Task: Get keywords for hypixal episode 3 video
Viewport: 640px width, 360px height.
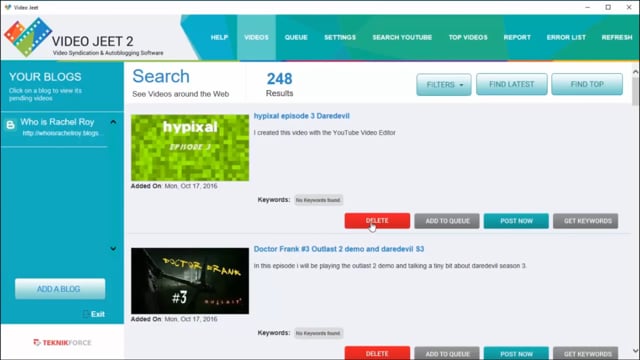Action: point(586,221)
